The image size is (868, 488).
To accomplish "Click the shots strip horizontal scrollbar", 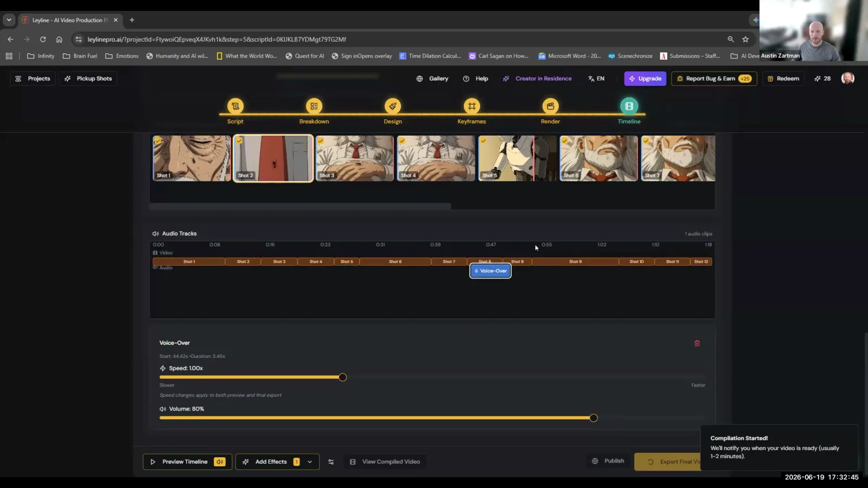I will pos(300,207).
